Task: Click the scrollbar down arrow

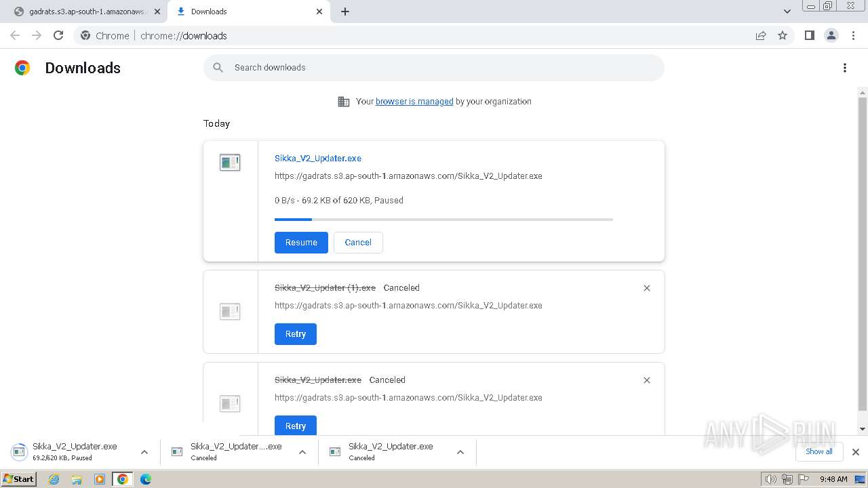Action: (x=863, y=429)
